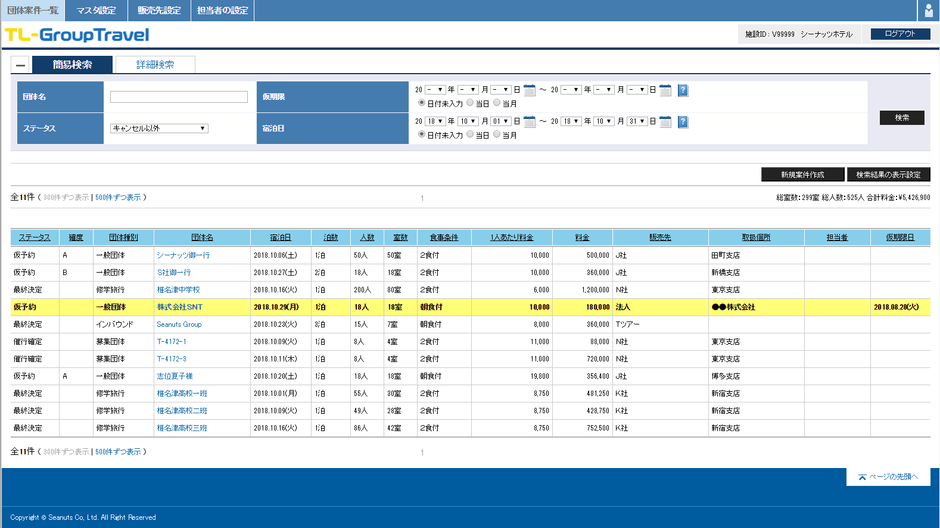Click the help icon in the 宿泊日 row
The image size is (940, 528).
click(683, 121)
